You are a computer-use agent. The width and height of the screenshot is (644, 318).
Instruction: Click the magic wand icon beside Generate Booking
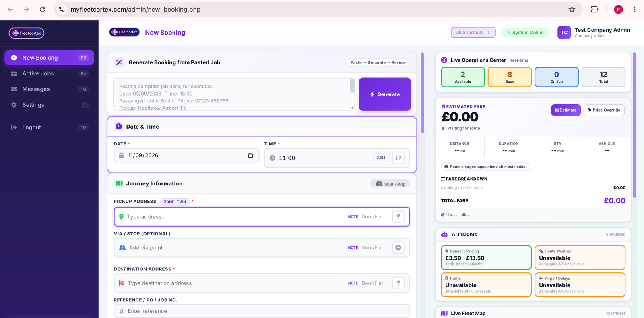click(x=119, y=62)
